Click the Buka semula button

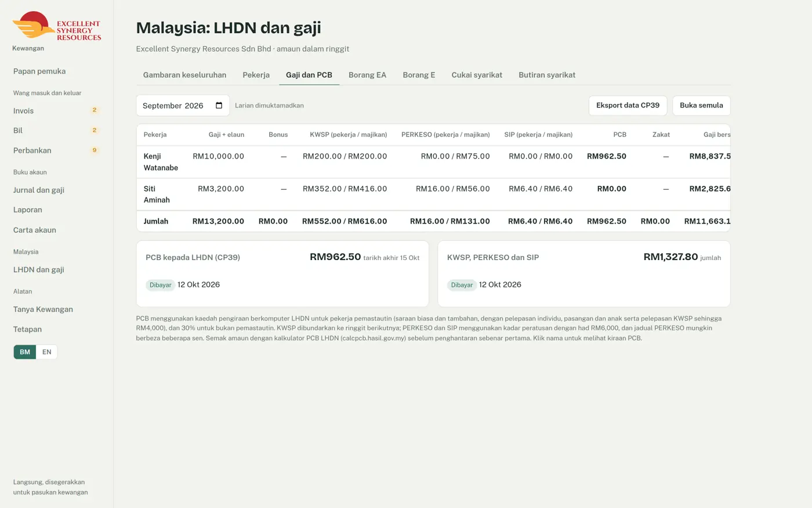tap(701, 106)
